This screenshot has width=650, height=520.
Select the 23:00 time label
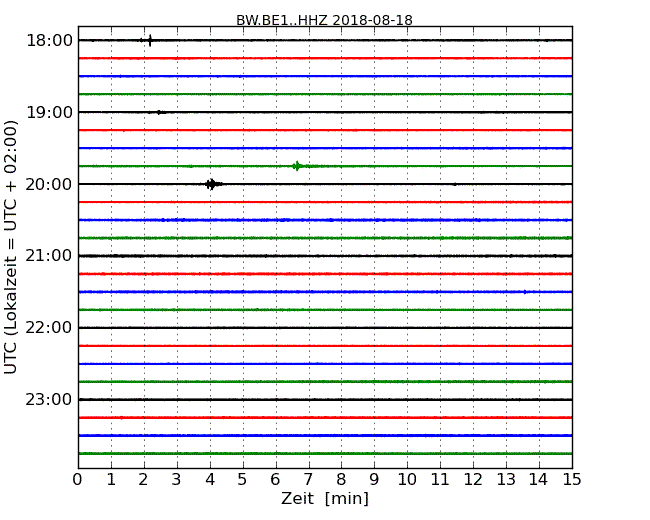49,399
